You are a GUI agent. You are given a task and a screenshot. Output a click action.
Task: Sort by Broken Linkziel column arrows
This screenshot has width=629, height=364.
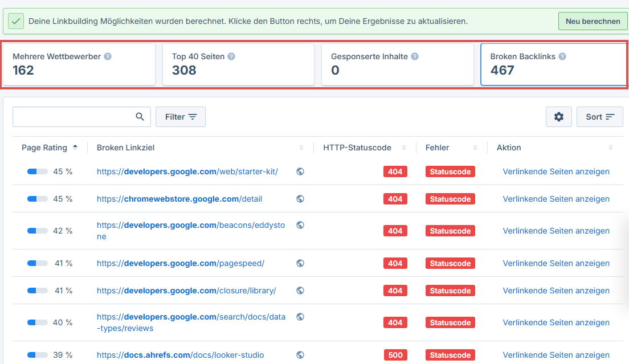tap(301, 148)
